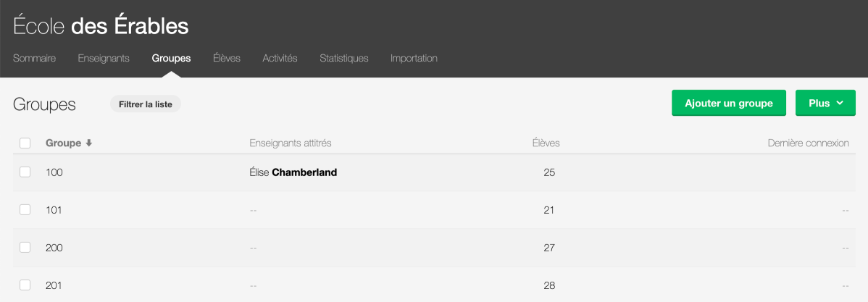Viewport: 868px width, 302px height.
Task: Check the box for group 100
Action: tap(25, 172)
